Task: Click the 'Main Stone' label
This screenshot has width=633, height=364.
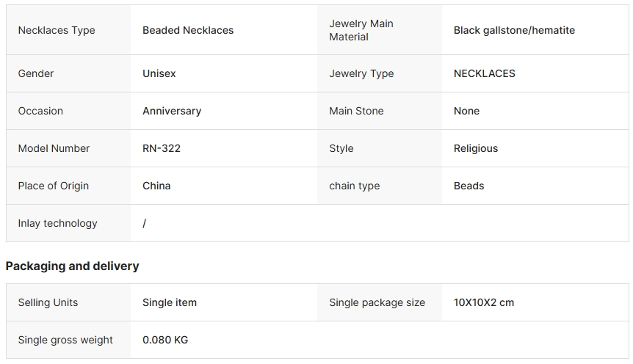Action: coord(356,111)
